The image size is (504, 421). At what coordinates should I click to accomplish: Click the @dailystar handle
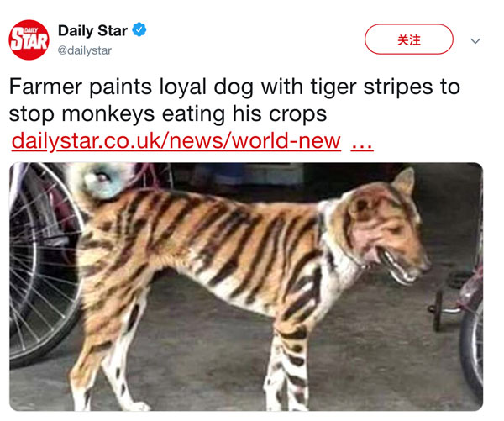click(85, 50)
